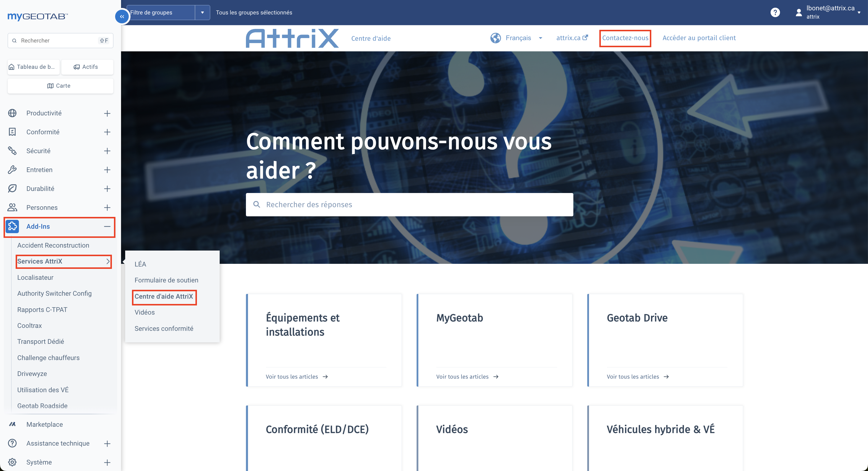This screenshot has width=868, height=471.
Task: Select Vidéos from the flyout submenu
Action: (145, 312)
